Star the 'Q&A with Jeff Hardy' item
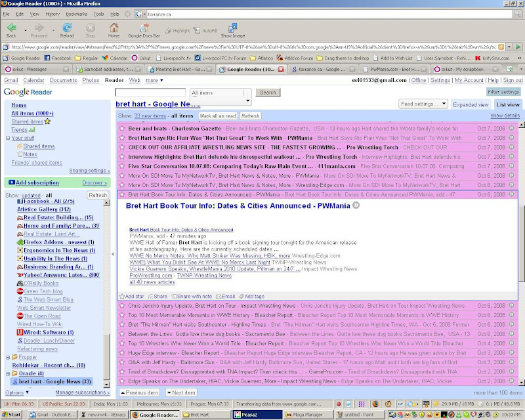The width and height of the screenshot is (525, 420). (x=122, y=362)
